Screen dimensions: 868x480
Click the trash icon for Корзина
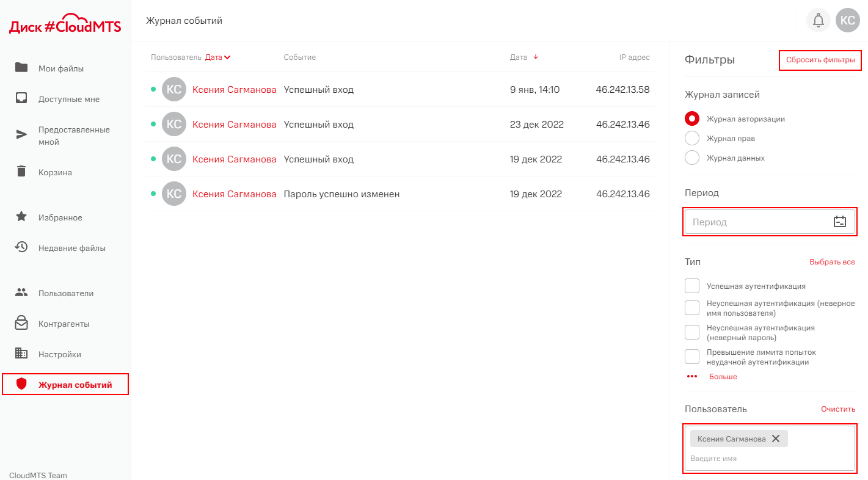click(21, 172)
